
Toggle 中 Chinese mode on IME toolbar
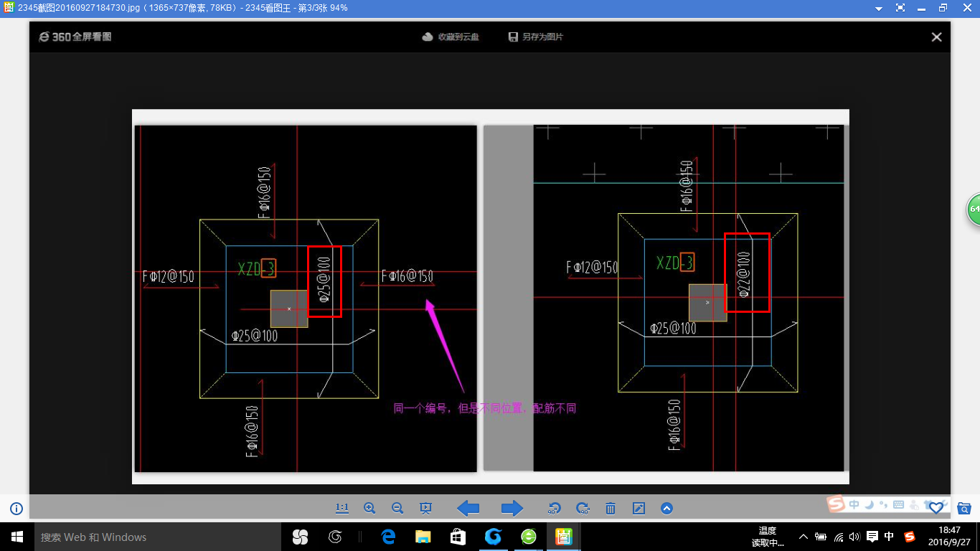[x=854, y=505]
